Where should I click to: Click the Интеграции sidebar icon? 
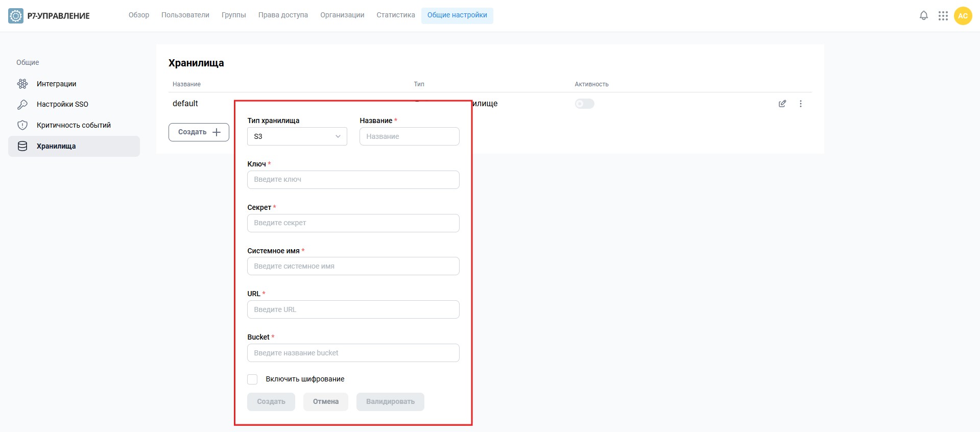click(x=22, y=84)
